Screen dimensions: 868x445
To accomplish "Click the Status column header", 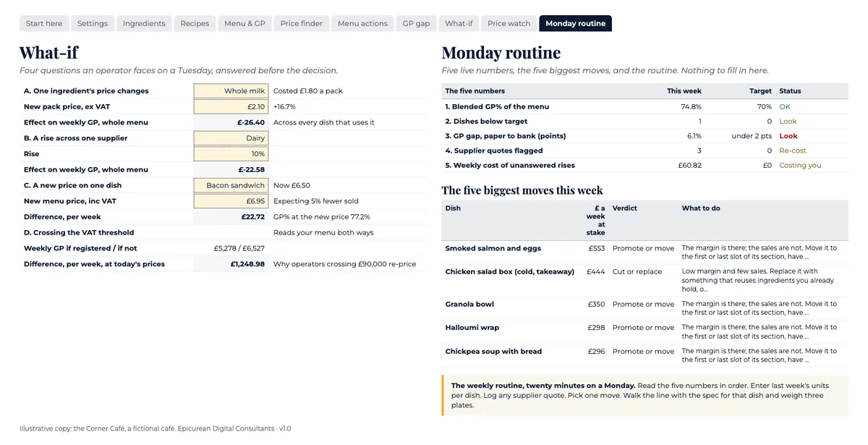I will click(x=790, y=91).
